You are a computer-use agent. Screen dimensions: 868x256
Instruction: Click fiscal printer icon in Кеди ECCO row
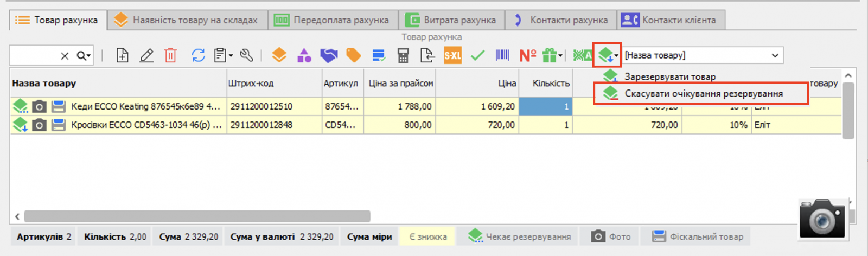58,106
